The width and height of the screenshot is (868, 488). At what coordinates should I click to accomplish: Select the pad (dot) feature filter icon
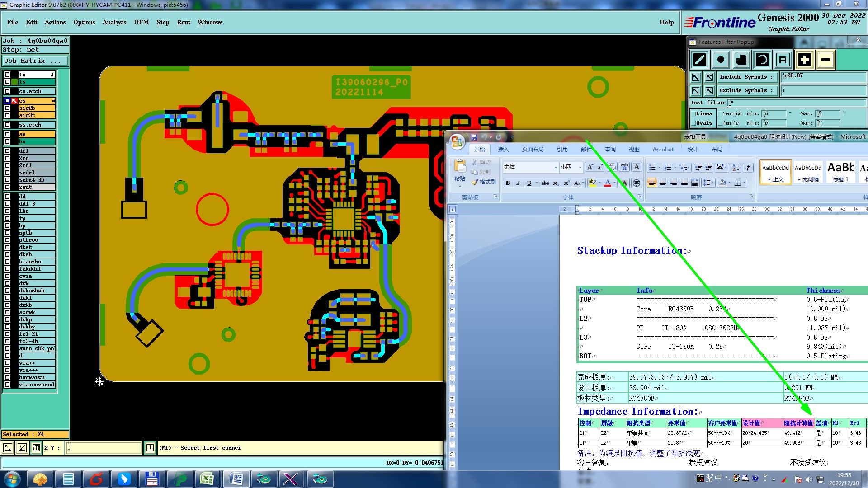pos(721,60)
